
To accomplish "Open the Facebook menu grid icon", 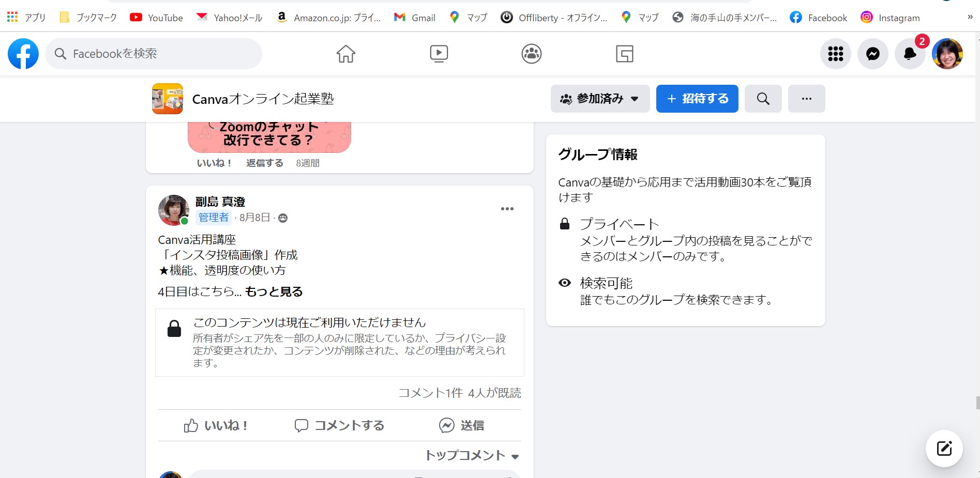I will 836,54.
